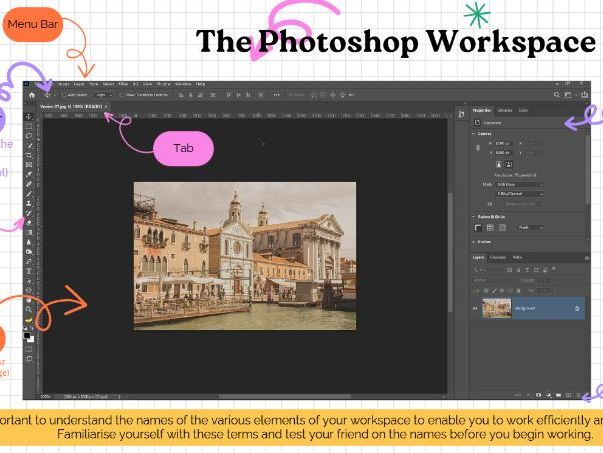Select the Frame tool
Screen dimensions: 603x453
[29, 165]
